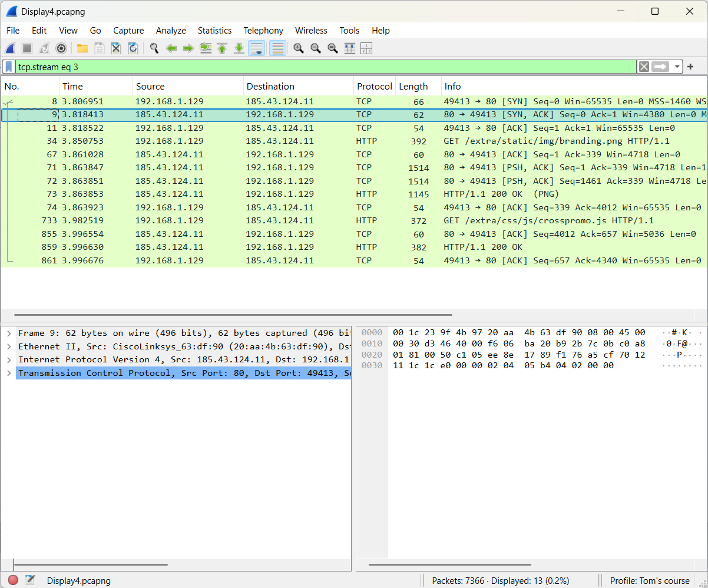The height and width of the screenshot is (588, 708).
Task: Select packet 859 HTTP/1.1 200 OK row
Action: click(x=353, y=247)
